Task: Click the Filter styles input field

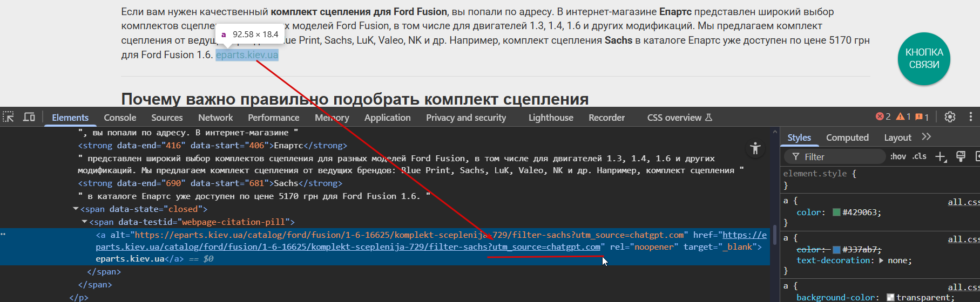Action: click(834, 157)
